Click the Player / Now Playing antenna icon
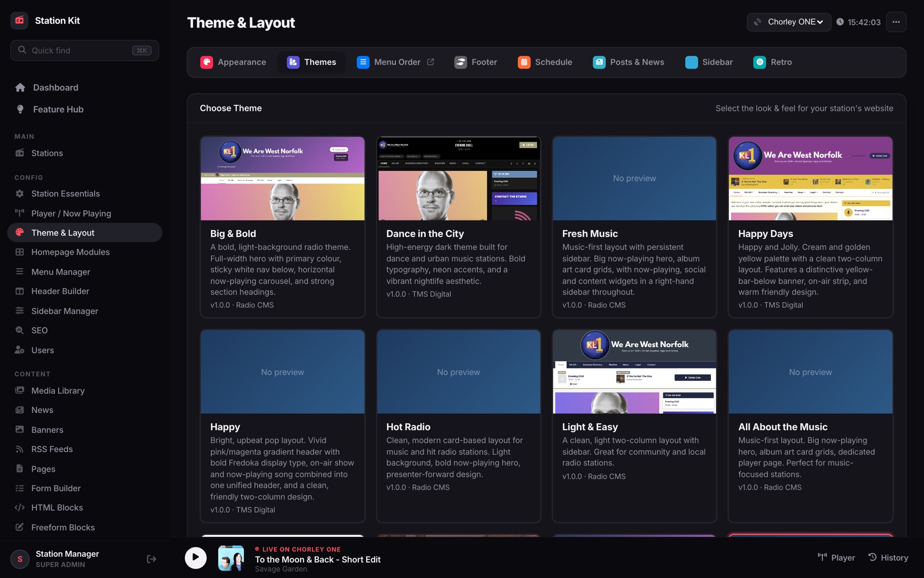Image resolution: width=924 pixels, height=578 pixels. click(20, 213)
